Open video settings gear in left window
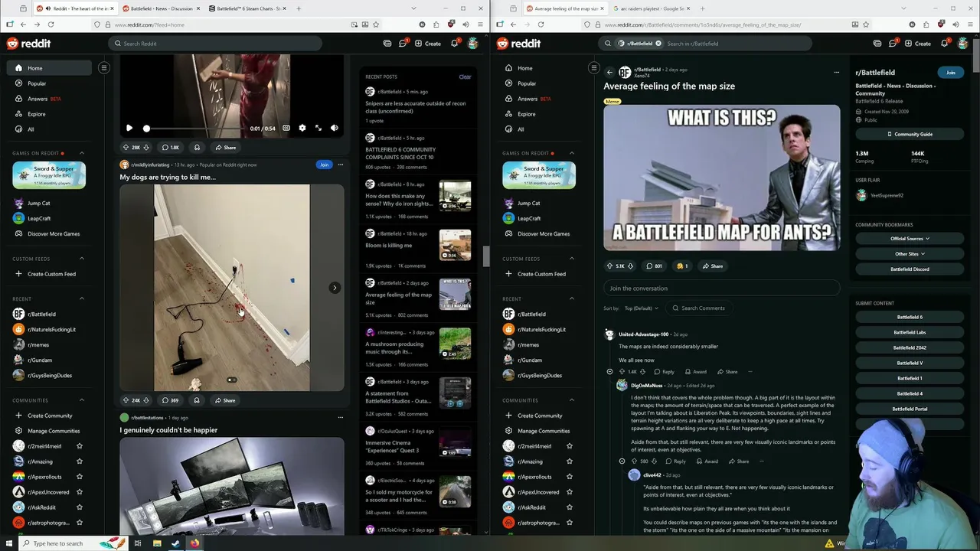 (302, 129)
